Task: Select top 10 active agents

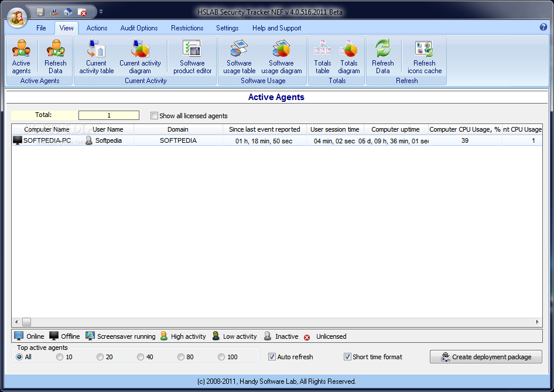Action: pyautogui.click(x=60, y=357)
